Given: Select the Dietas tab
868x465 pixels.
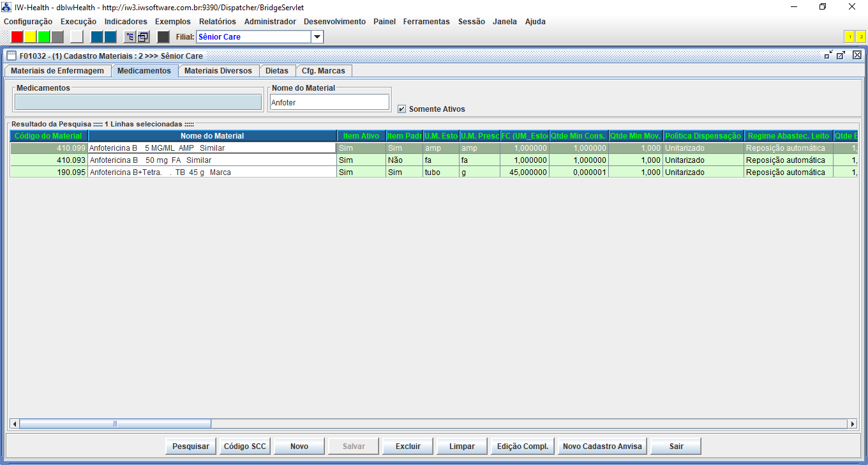Looking at the screenshot, I should (x=277, y=71).
